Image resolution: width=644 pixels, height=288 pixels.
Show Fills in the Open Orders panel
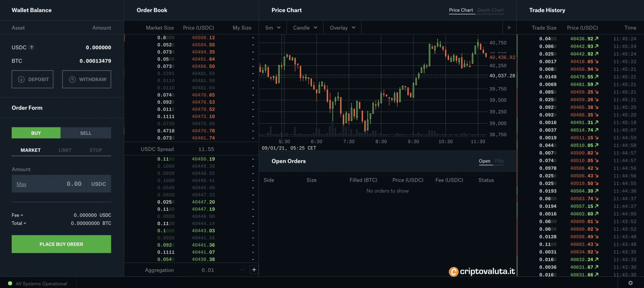[499, 161]
